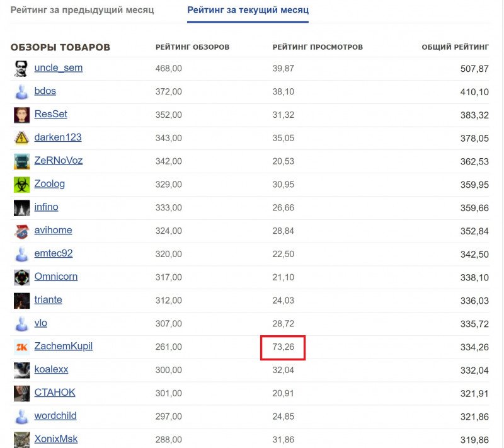Click the wordchild username link
Viewport: 504px width, 448px height.
pos(55,416)
